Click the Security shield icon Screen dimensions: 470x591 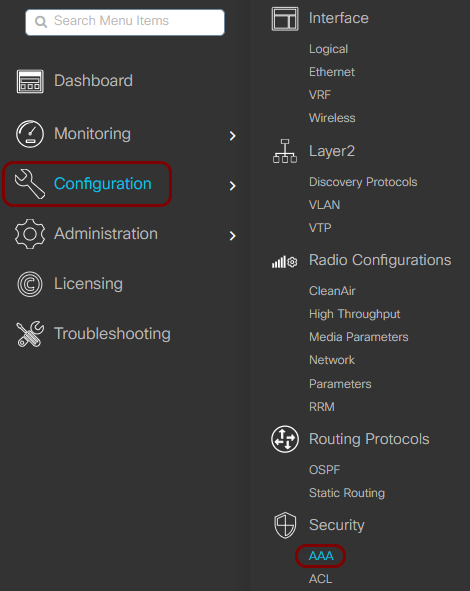coord(285,525)
